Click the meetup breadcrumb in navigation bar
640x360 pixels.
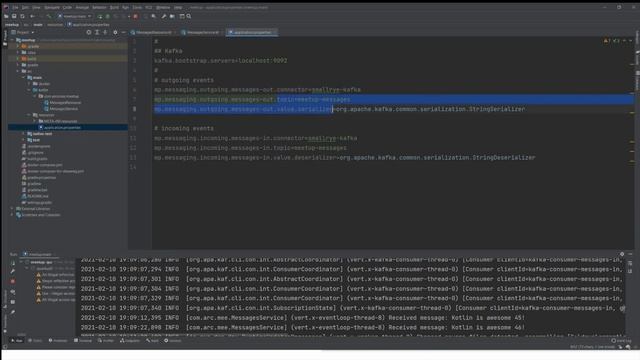coord(12,24)
